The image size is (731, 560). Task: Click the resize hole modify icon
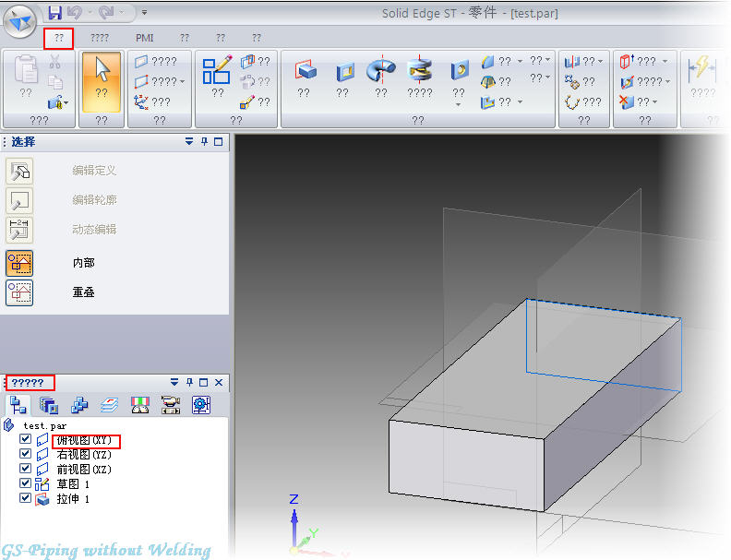coord(627,82)
